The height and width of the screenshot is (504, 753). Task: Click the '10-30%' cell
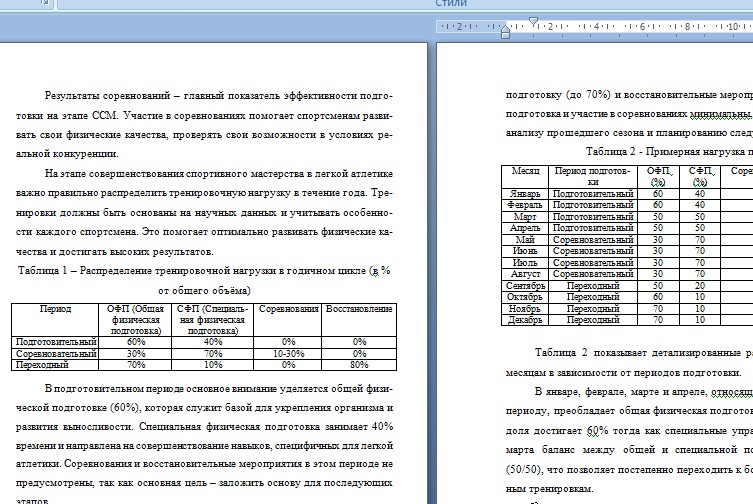[x=288, y=354]
